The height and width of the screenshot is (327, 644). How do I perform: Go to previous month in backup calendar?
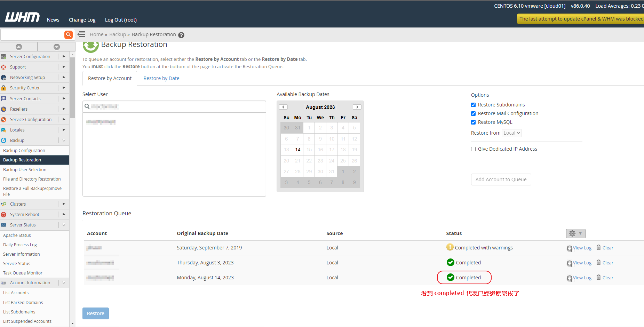284,107
